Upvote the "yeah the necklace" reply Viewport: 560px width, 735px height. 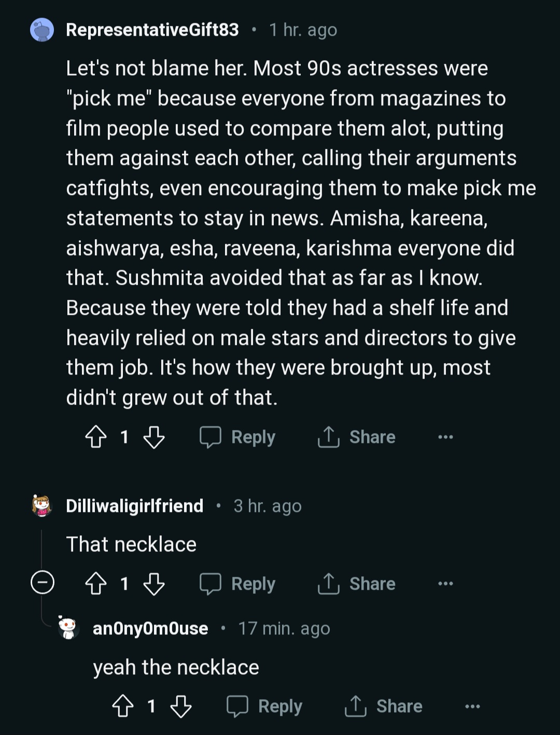[x=123, y=706]
